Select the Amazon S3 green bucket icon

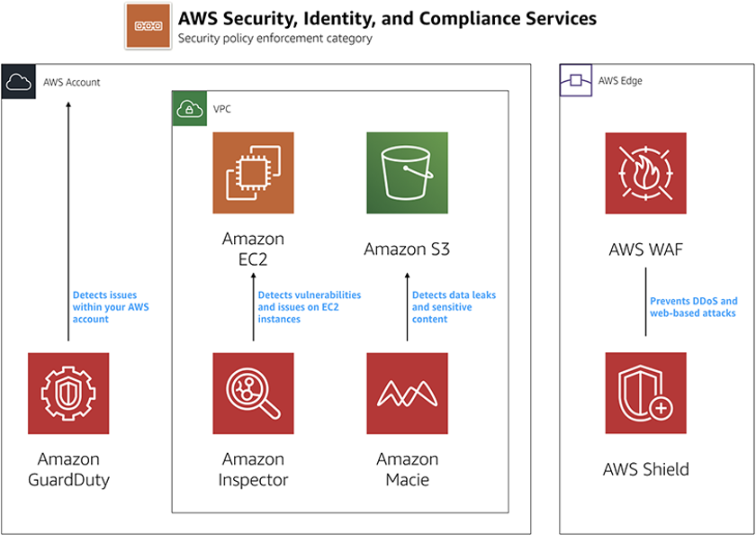(407, 173)
